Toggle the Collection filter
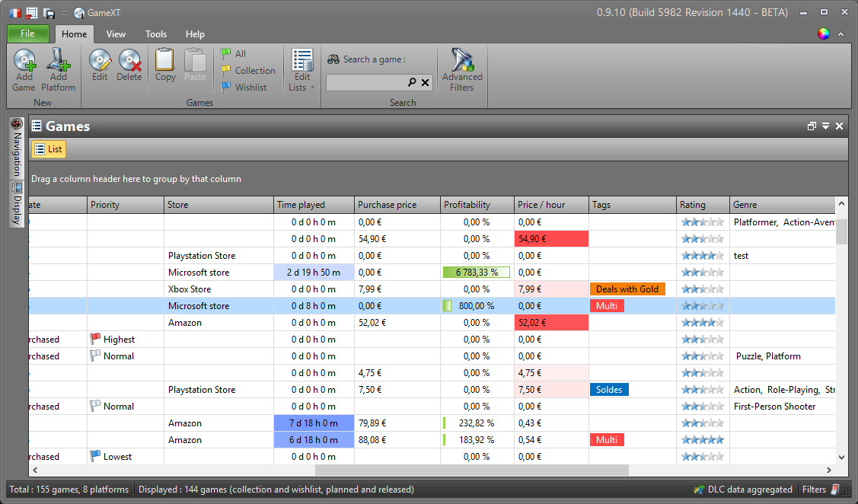The width and height of the screenshot is (858, 504). [x=248, y=71]
